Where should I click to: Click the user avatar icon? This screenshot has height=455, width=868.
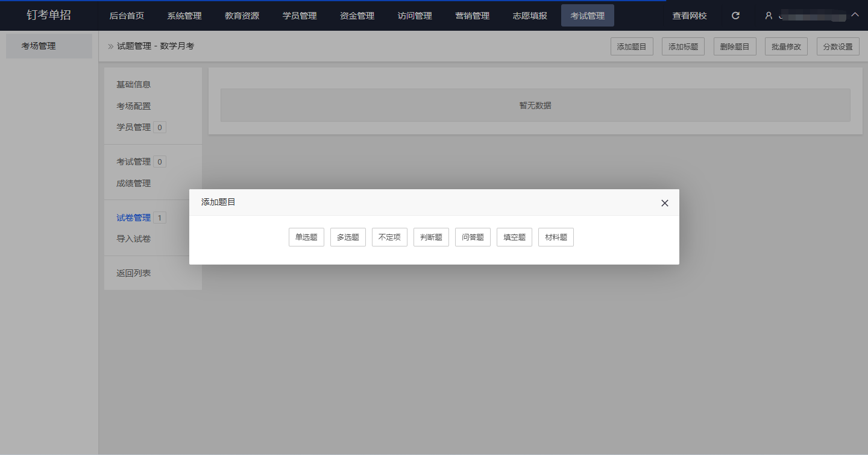[769, 16]
